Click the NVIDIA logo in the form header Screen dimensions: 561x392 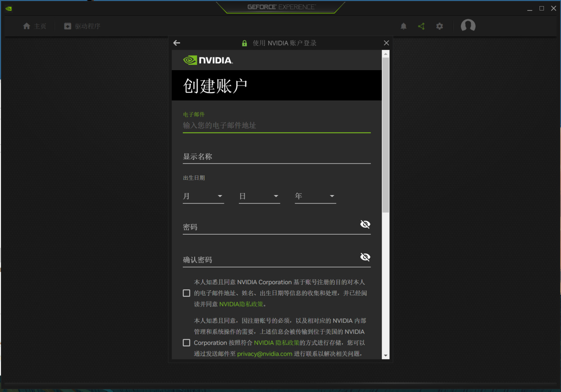208,60
